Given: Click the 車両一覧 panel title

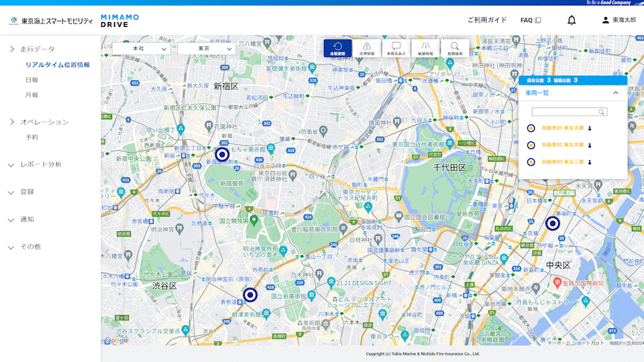Looking at the screenshot, I should pyautogui.click(x=537, y=93).
